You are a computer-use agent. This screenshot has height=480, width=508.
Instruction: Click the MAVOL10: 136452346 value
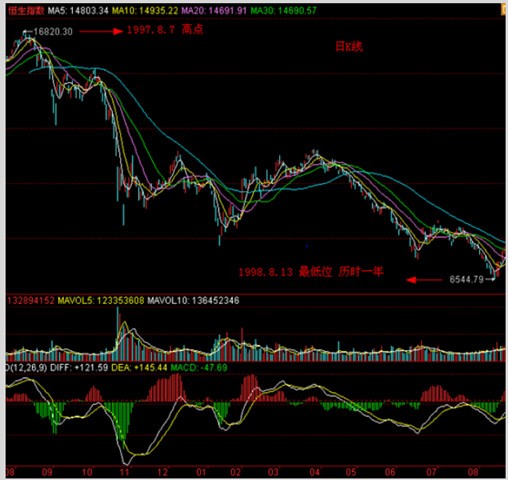pyautogui.click(x=193, y=301)
